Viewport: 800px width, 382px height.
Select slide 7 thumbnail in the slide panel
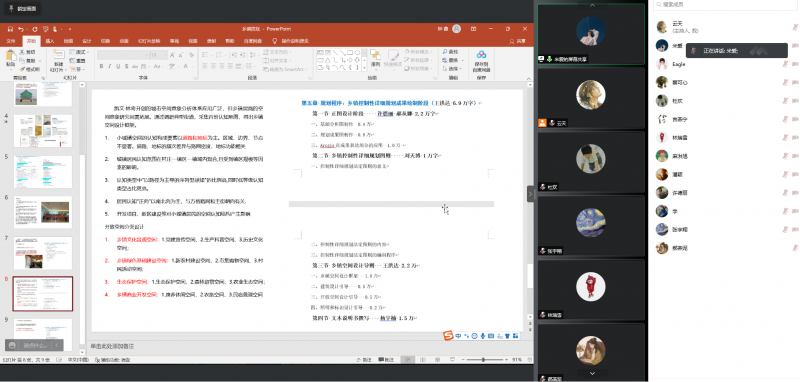43,253
